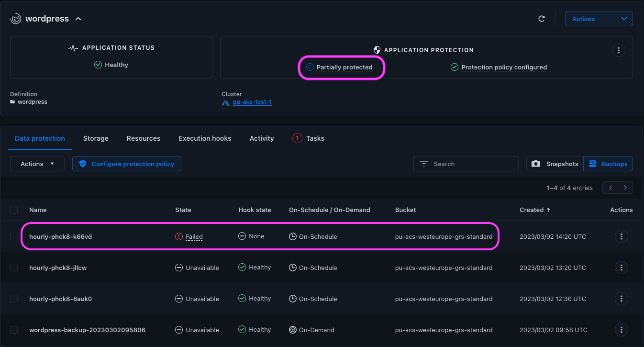Open row actions for wordpress-backup-20230302095806

click(x=621, y=330)
